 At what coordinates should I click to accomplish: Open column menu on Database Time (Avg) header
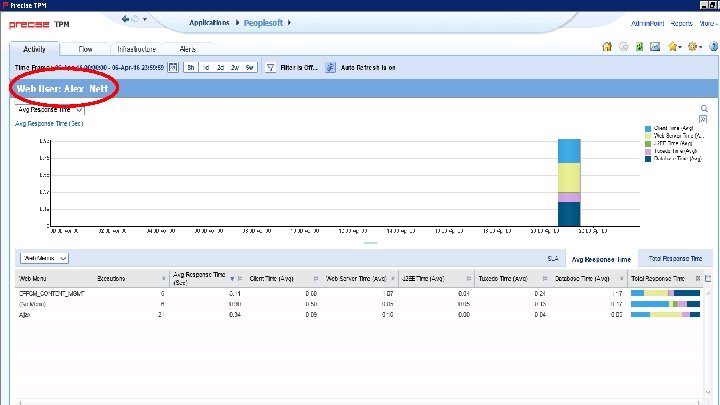[622, 279]
